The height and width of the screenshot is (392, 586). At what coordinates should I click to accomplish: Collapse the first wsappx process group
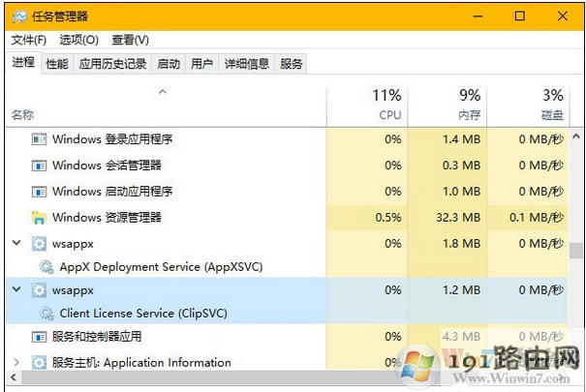15,243
